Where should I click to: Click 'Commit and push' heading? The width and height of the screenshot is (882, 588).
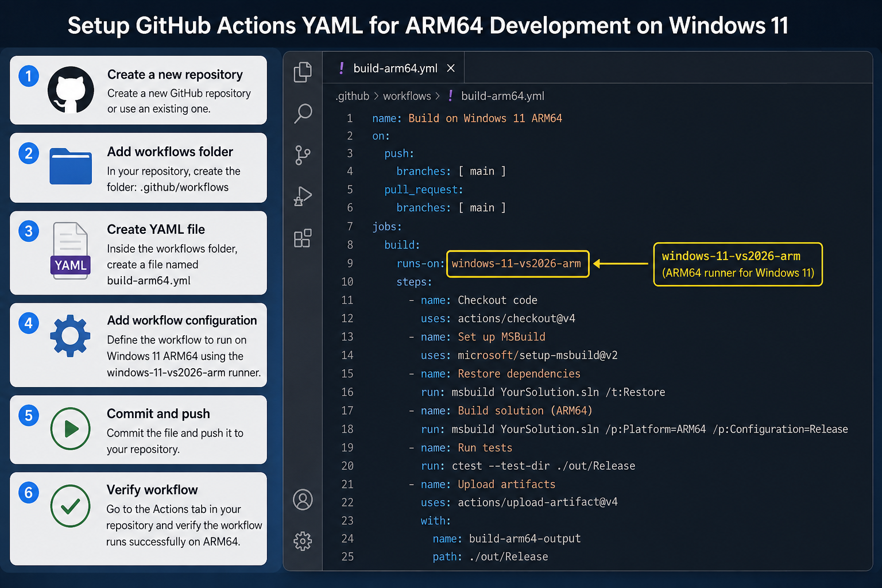click(x=158, y=413)
